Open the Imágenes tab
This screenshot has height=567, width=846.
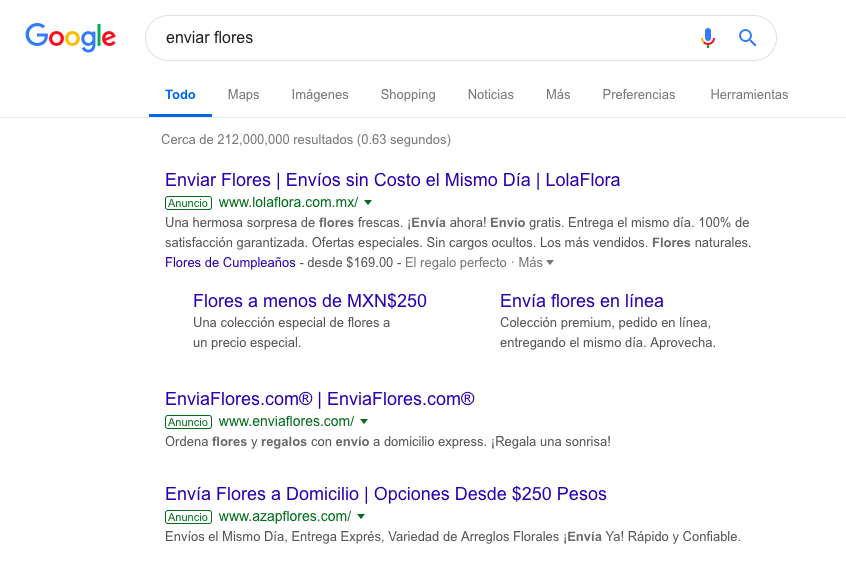click(x=320, y=95)
